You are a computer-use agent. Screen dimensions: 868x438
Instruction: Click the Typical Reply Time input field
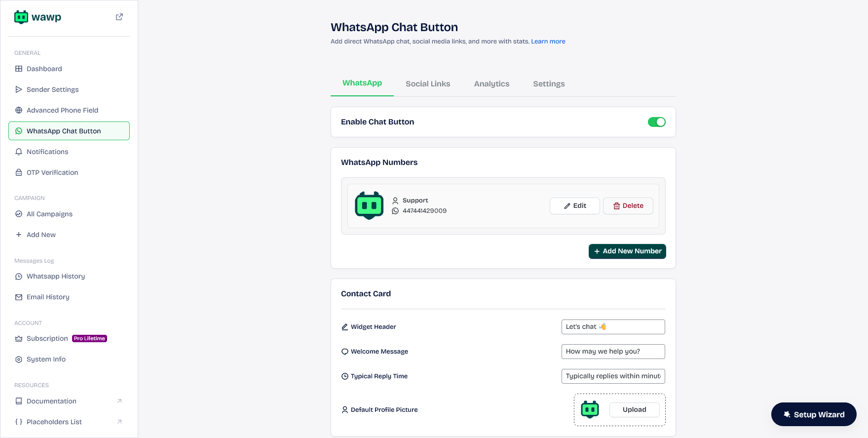[x=613, y=376]
